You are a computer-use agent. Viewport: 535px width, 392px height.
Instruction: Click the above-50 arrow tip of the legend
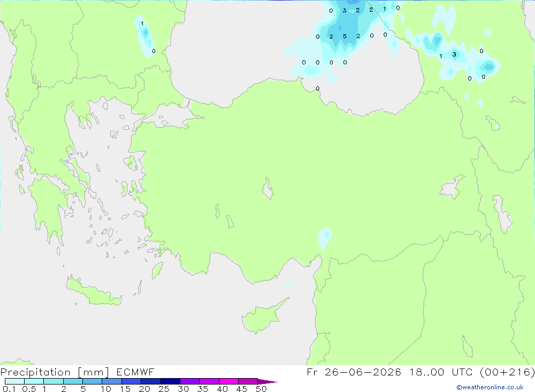pyautogui.click(x=267, y=382)
